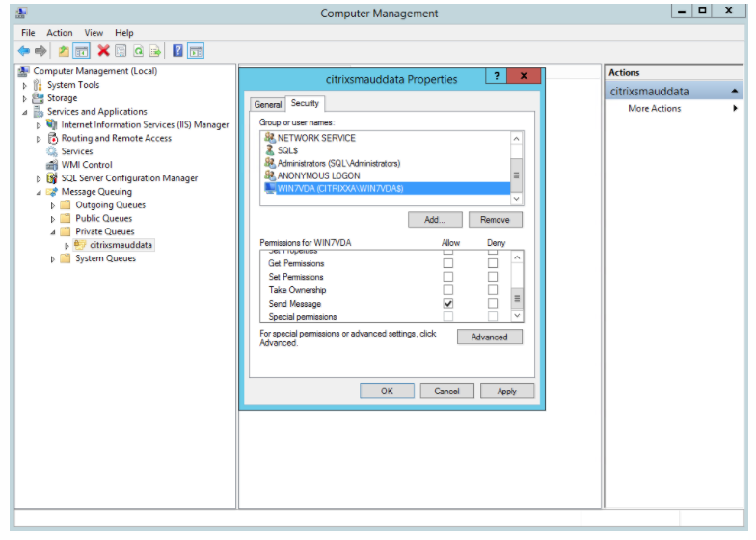The width and height of the screenshot is (756, 540).
Task: Click the Up one level folder icon
Action: (x=64, y=50)
